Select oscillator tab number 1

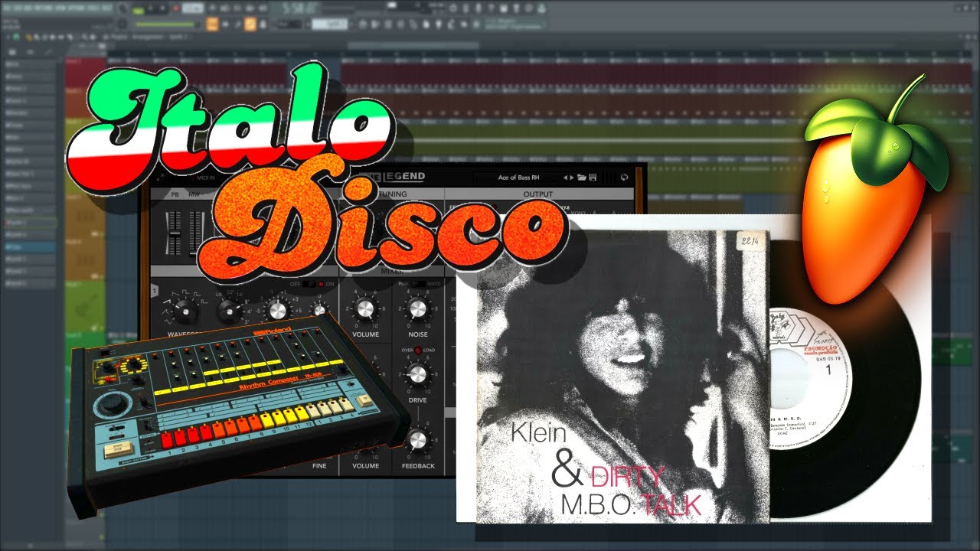[x=155, y=291]
